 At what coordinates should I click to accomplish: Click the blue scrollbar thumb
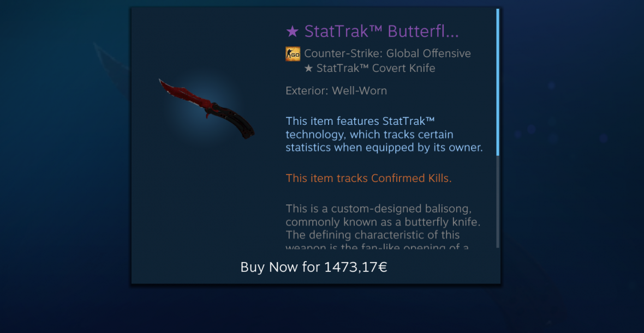(498, 82)
